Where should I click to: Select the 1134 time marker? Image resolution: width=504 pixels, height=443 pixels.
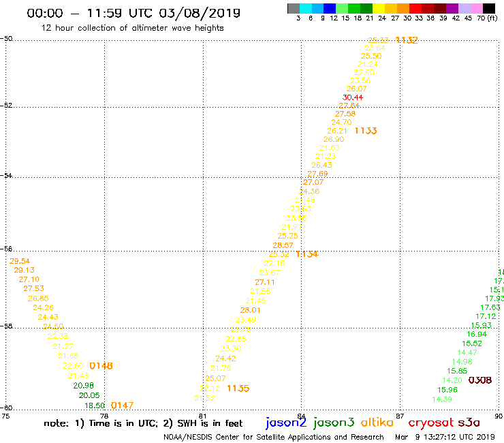pos(307,254)
